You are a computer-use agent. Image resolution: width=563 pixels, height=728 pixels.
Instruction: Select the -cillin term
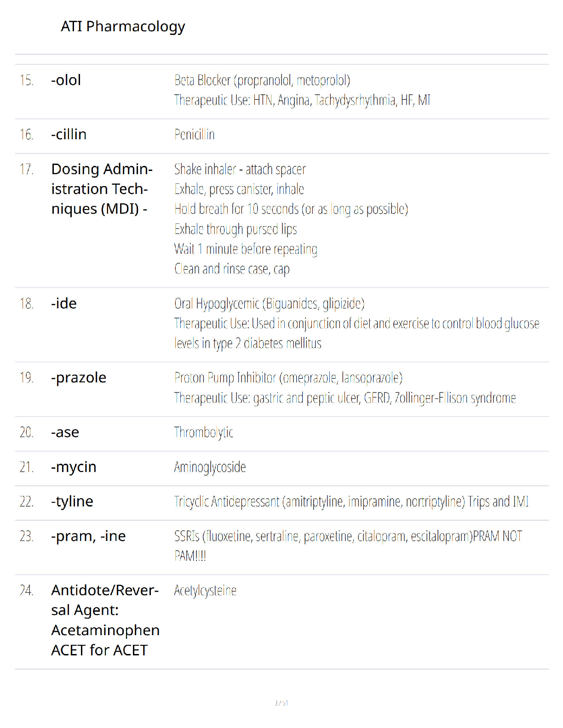coord(69,134)
